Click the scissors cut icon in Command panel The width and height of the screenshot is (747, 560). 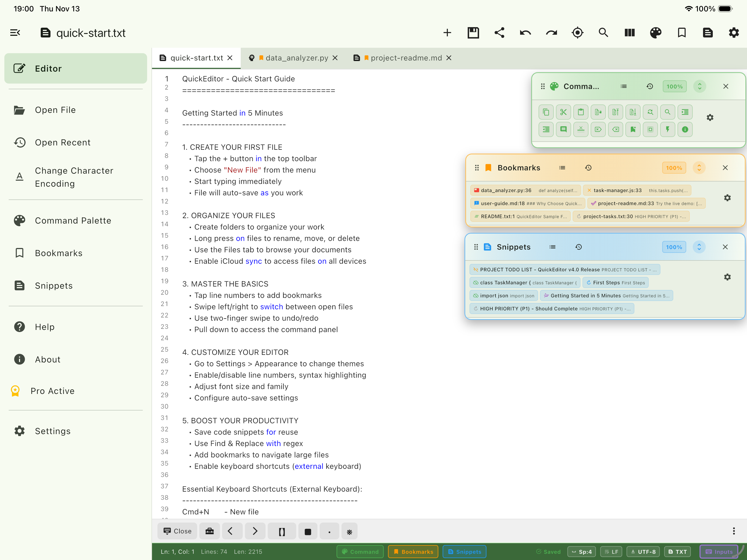click(x=563, y=112)
